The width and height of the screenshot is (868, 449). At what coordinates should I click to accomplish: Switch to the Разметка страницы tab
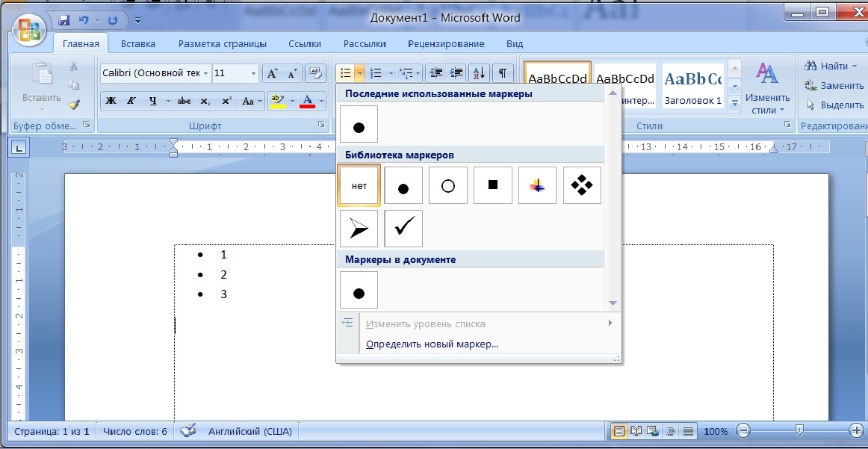[x=222, y=44]
